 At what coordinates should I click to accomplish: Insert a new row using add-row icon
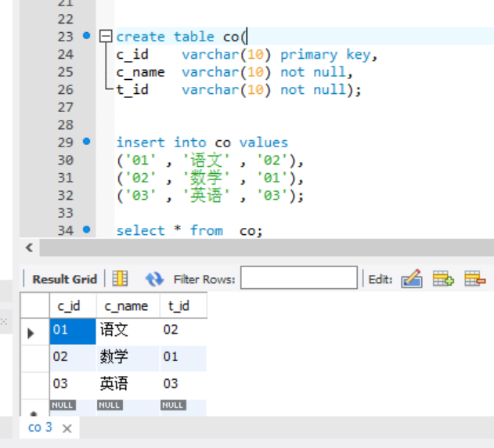pyautogui.click(x=443, y=279)
